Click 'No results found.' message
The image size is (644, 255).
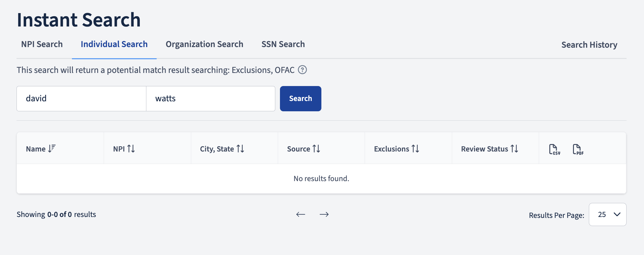(x=321, y=179)
